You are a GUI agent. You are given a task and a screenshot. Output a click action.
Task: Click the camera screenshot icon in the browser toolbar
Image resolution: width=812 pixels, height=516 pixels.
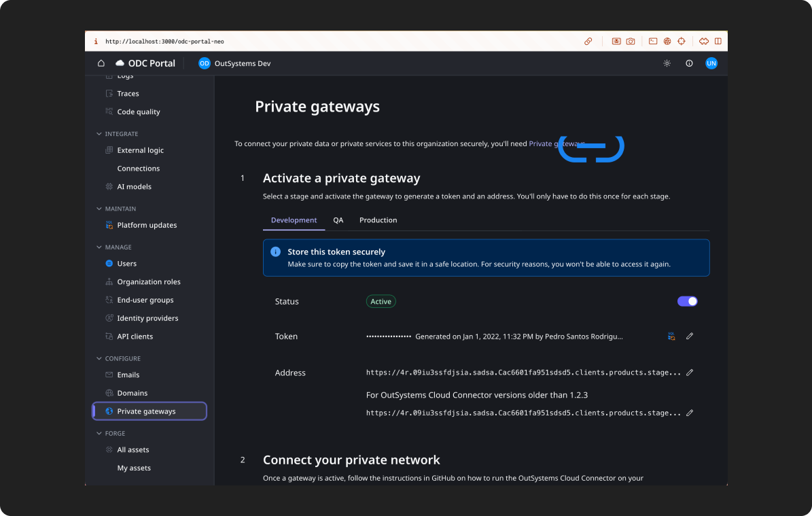click(x=630, y=41)
